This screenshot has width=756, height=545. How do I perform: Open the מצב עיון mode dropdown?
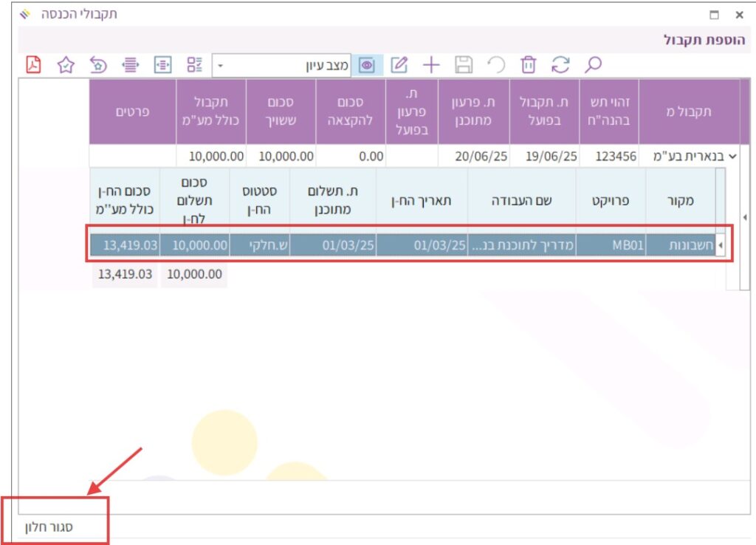tap(220, 66)
